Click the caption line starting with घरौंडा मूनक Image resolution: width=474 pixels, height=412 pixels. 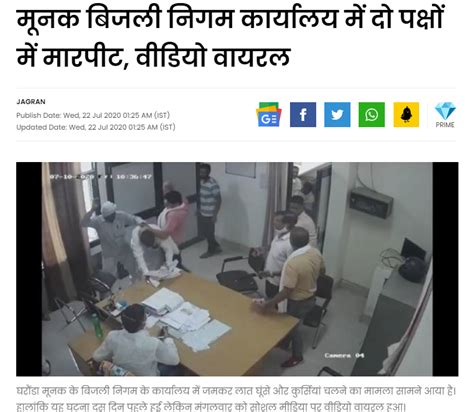(236, 391)
